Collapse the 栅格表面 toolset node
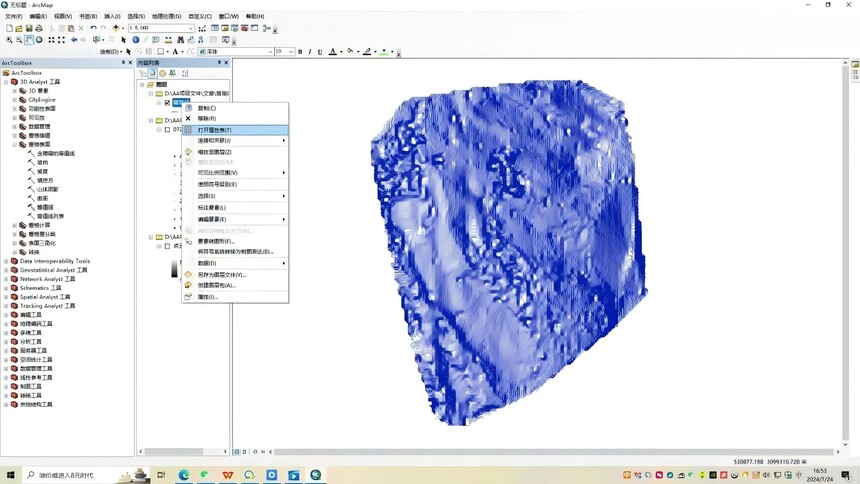The image size is (860, 484). 14,144
